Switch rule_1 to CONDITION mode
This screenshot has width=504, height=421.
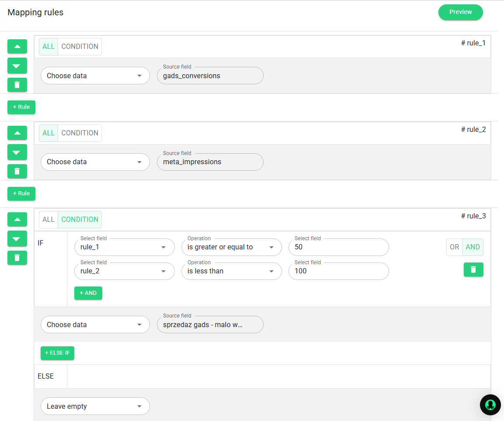(x=80, y=47)
